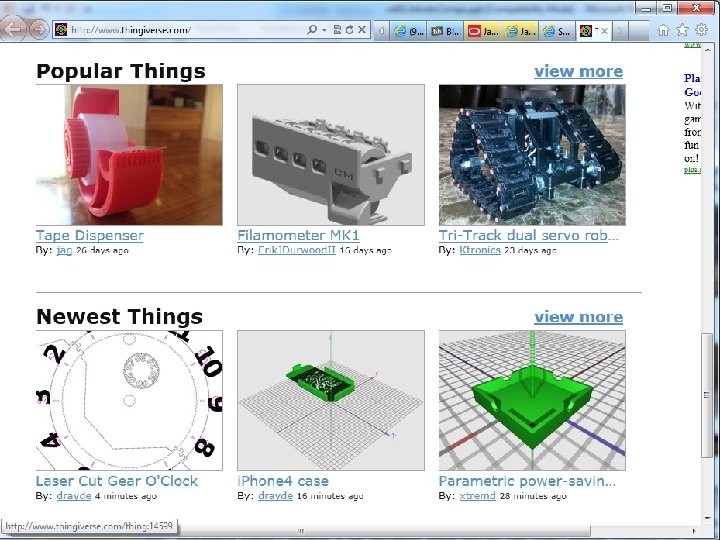Viewport: 720px width, 540px height.
Task: Click the Tape Dispenser title link
Action: 90,236
